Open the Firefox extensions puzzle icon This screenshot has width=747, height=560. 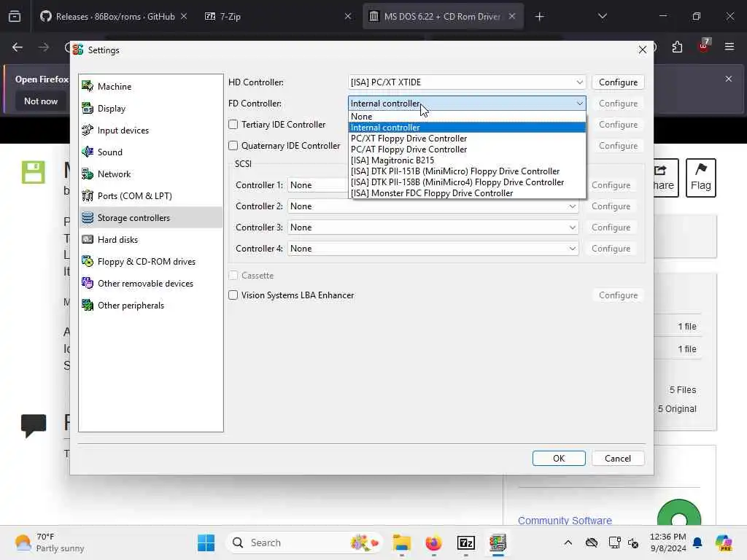[x=677, y=47]
